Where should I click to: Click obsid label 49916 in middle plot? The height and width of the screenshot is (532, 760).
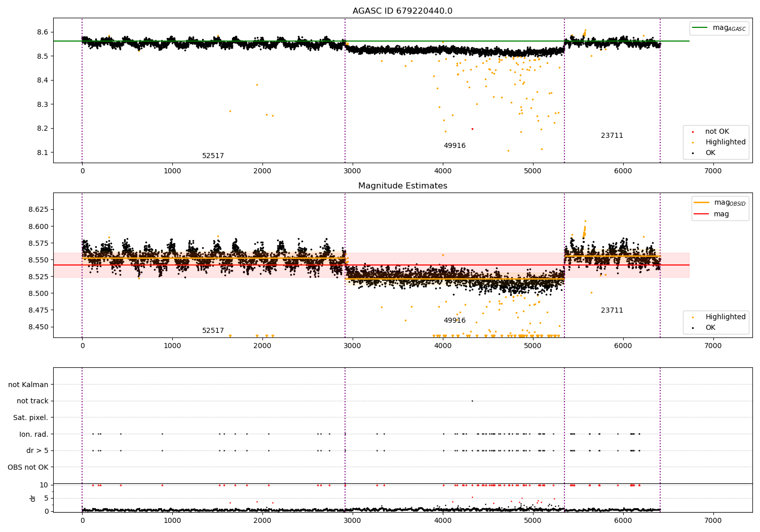coord(454,321)
